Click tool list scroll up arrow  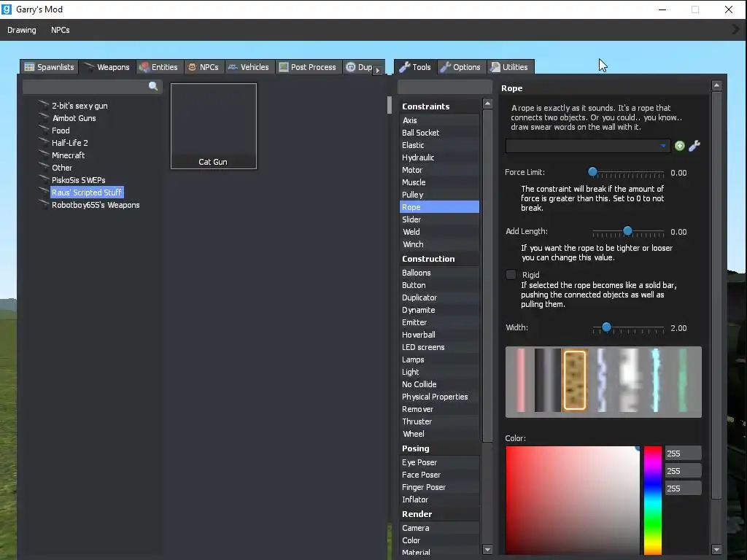click(x=487, y=104)
